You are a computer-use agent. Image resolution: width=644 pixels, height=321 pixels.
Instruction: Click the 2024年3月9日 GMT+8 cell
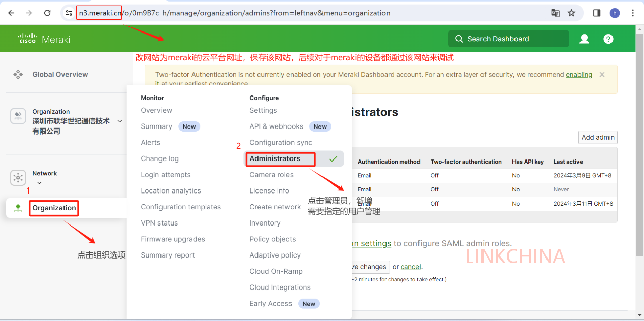point(582,175)
